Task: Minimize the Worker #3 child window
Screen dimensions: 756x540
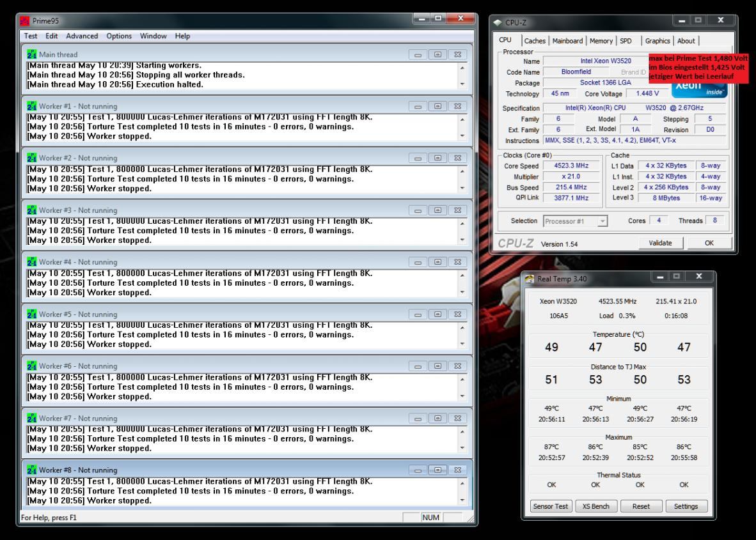Action: (x=418, y=210)
